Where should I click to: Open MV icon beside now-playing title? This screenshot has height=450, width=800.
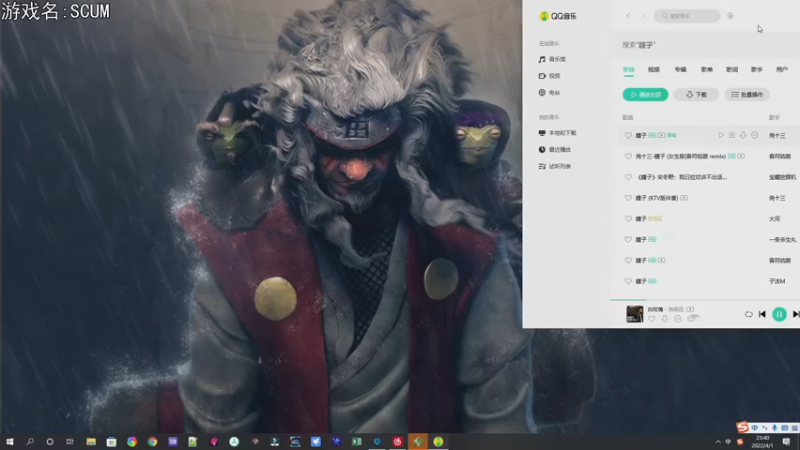[x=690, y=309]
